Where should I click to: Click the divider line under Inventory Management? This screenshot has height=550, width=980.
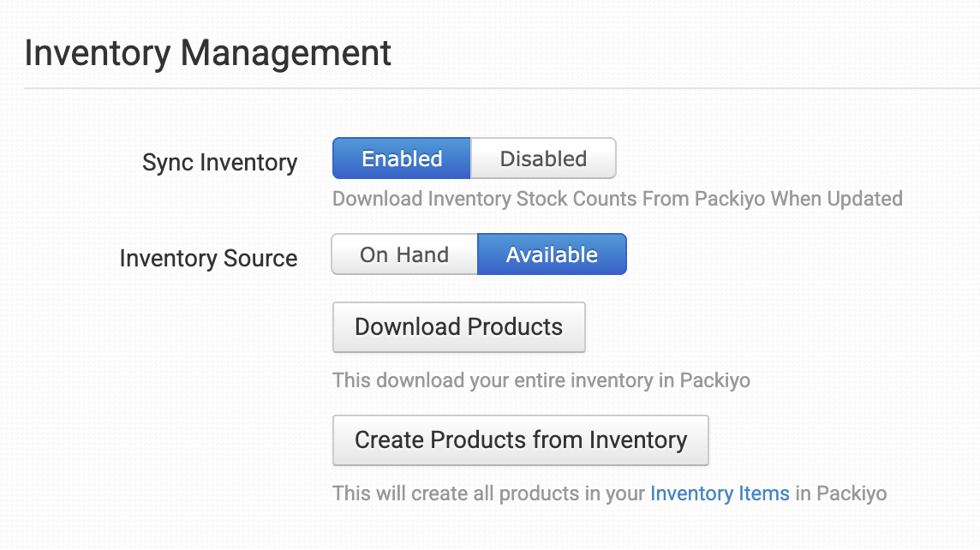502,88
